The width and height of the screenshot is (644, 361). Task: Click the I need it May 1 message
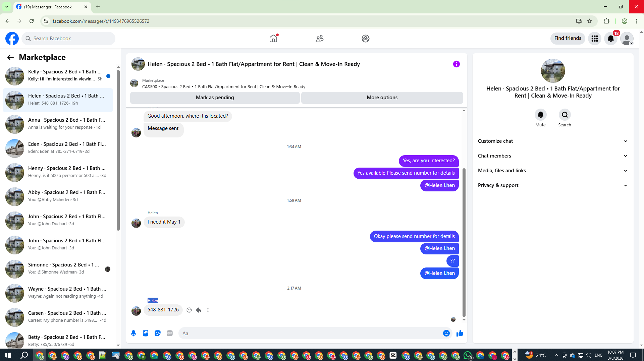pos(164,222)
